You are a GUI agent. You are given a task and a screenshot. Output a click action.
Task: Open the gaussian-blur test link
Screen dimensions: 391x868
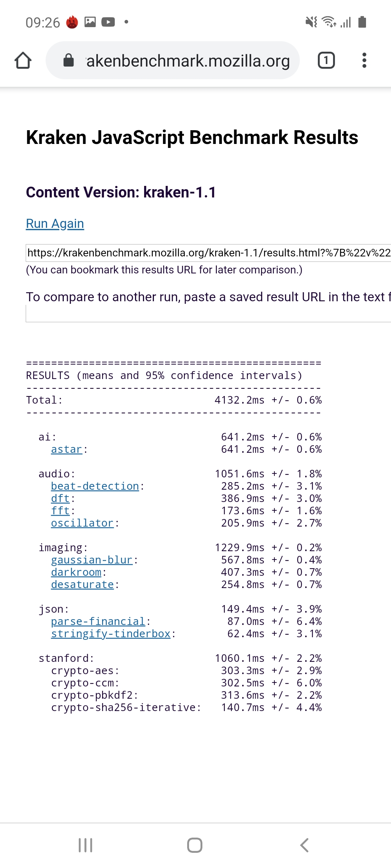coord(92,560)
